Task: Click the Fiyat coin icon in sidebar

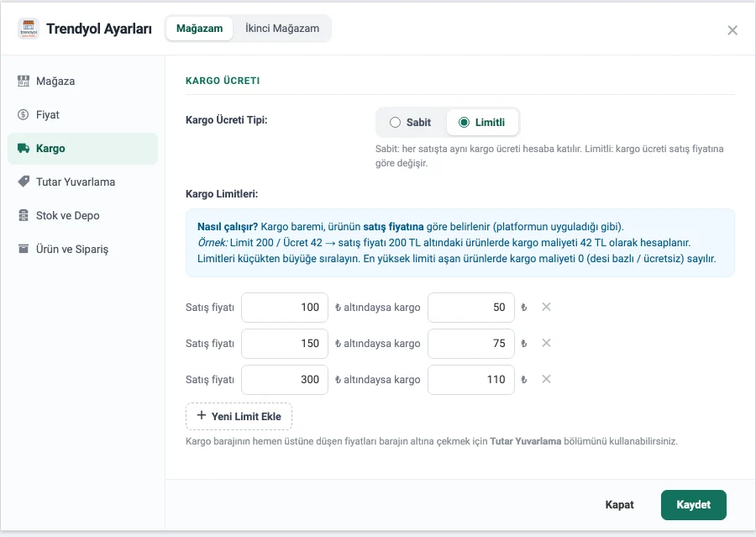Action: (x=24, y=115)
